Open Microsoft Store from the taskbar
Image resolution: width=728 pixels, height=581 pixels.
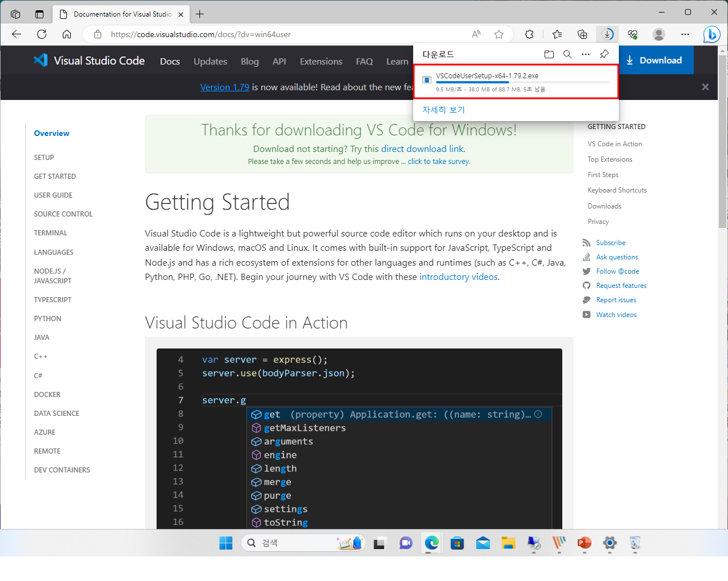pyautogui.click(x=457, y=543)
